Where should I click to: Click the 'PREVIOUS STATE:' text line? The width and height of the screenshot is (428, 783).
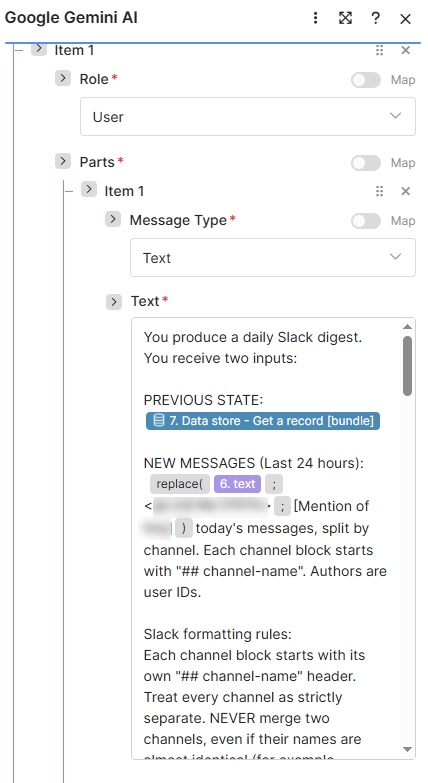click(203, 400)
